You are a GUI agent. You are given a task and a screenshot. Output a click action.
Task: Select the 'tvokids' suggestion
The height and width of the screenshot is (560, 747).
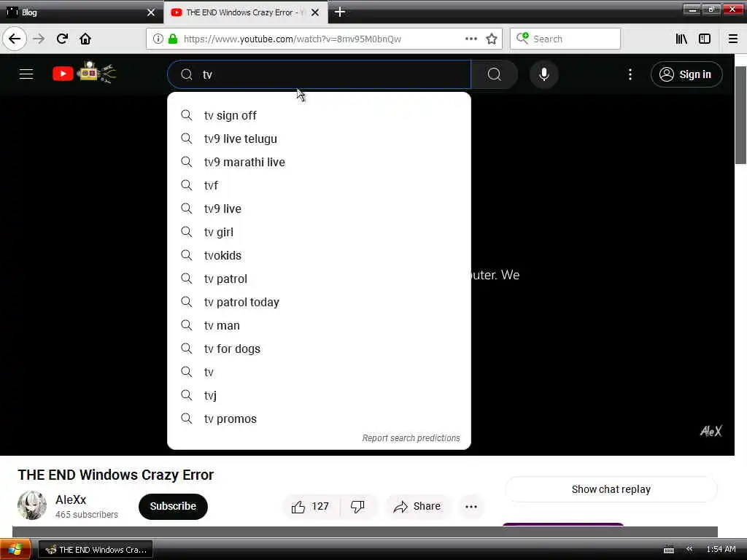pyautogui.click(x=320, y=255)
